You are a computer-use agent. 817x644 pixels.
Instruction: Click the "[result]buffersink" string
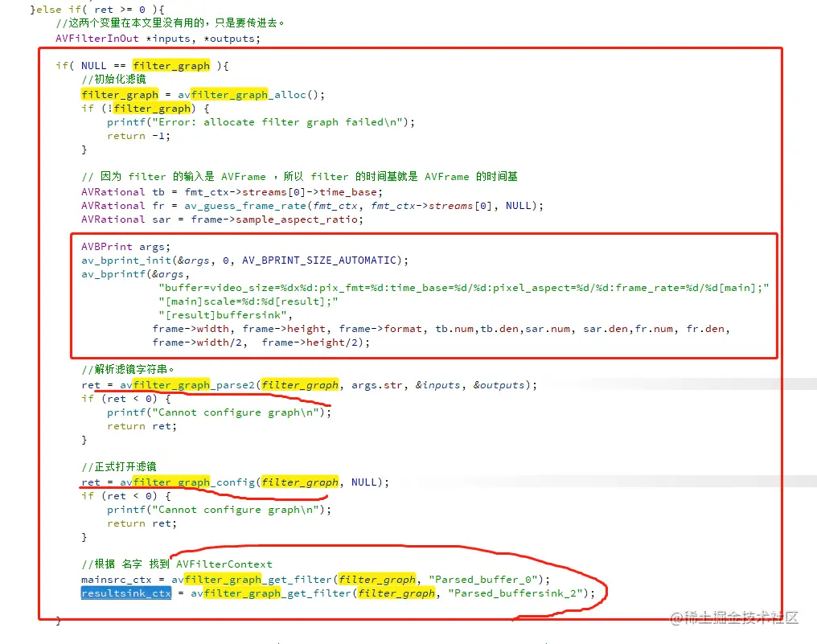(223, 314)
